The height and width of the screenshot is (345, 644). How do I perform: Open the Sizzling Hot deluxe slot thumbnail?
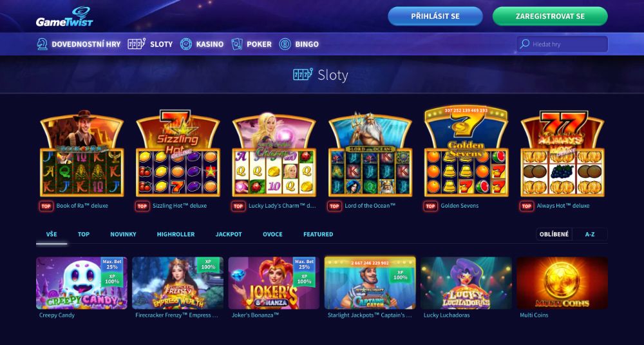pos(178,153)
